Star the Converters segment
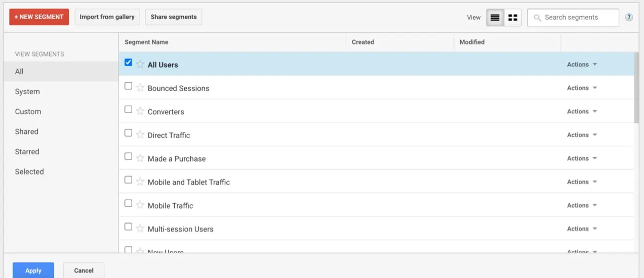The image size is (644, 278). pos(140,111)
